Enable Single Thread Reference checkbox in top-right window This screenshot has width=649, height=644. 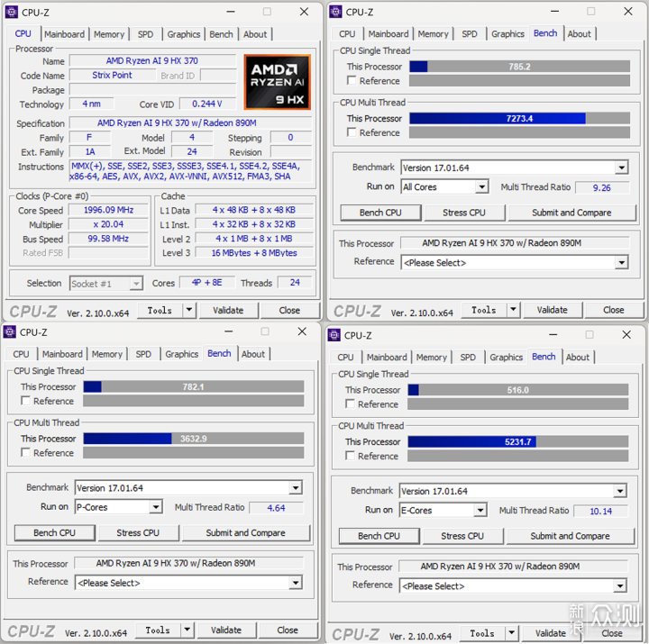(x=352, y=80)
